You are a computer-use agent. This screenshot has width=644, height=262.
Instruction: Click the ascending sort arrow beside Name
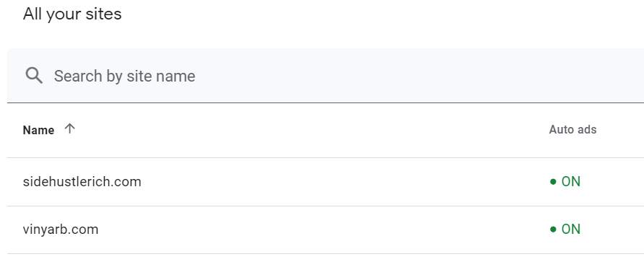70,129
